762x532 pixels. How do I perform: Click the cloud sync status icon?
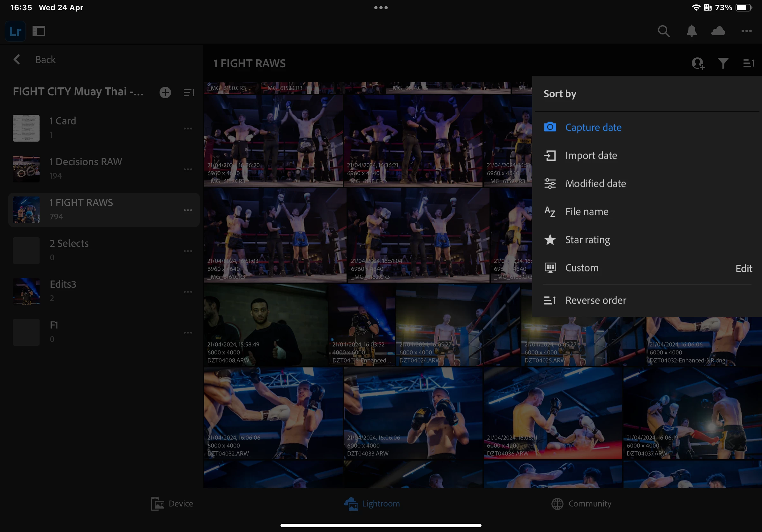click(718, 31)
